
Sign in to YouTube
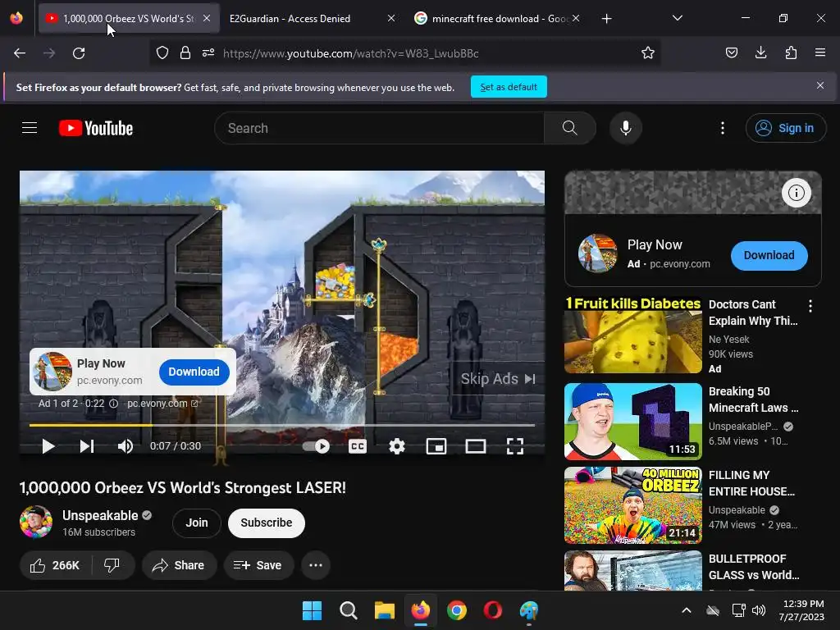[785, 128]
